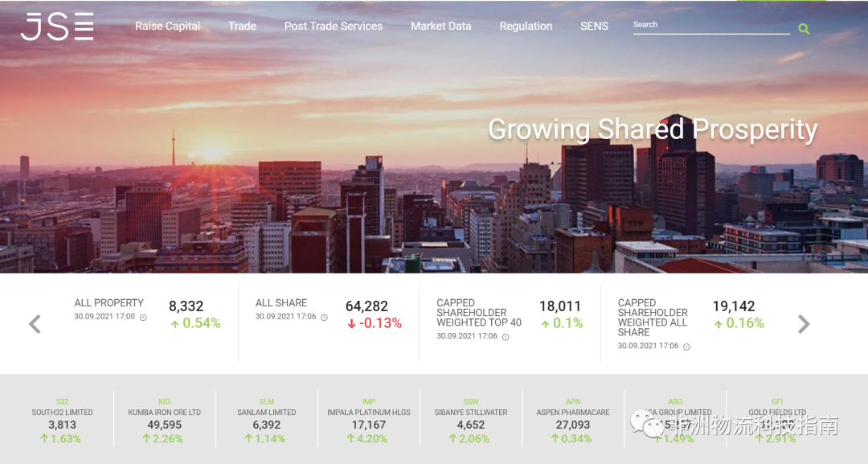The width and height of the screenshot is (868, 464).
Task: Click info icon beside All Share timestamp
Action: pyautogui.click(x=325, y=318)
